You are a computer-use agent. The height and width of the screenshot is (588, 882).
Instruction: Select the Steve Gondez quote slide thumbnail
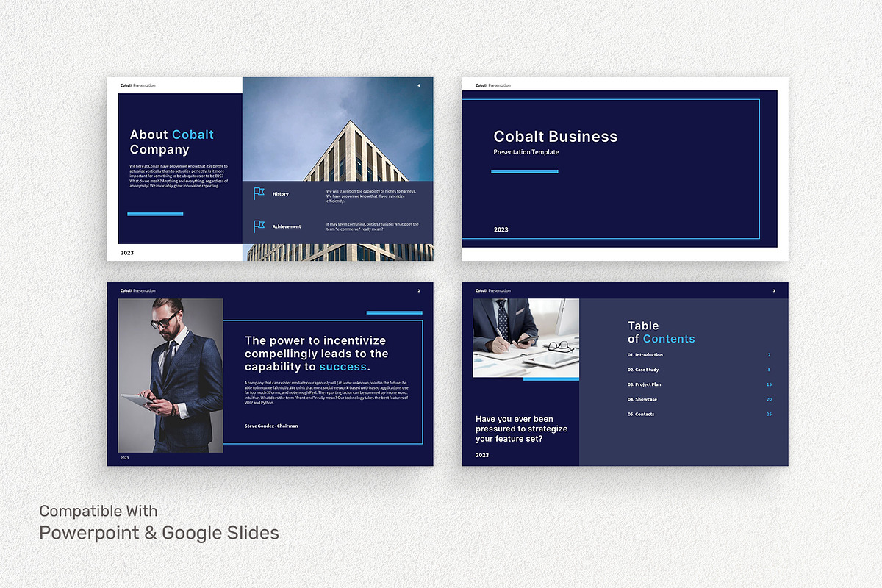tap(270, 374)
